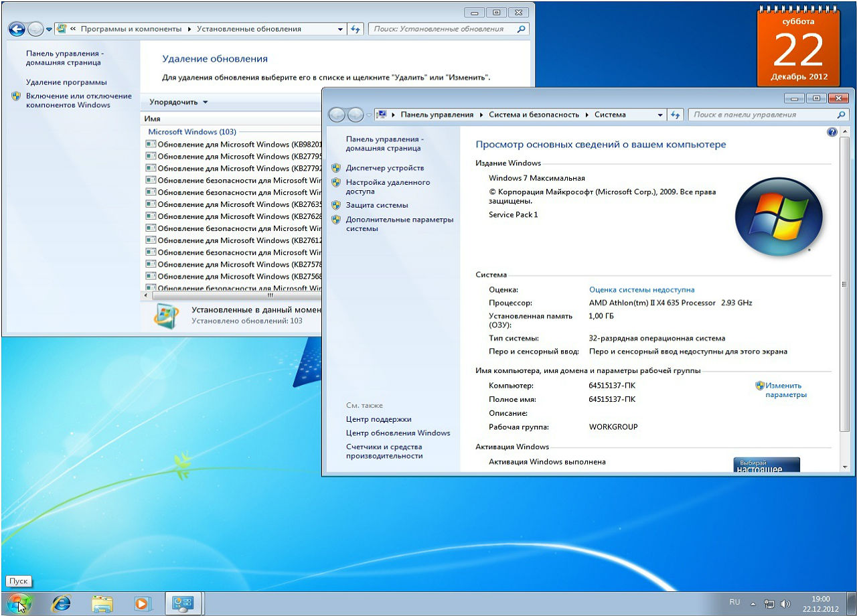
Task: Click the shield icon beside Включение или отключение компонентов
Action: pos(16,96)
